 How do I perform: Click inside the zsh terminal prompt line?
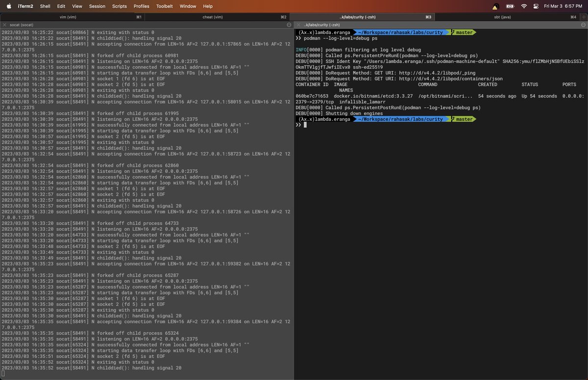[343, 124]
